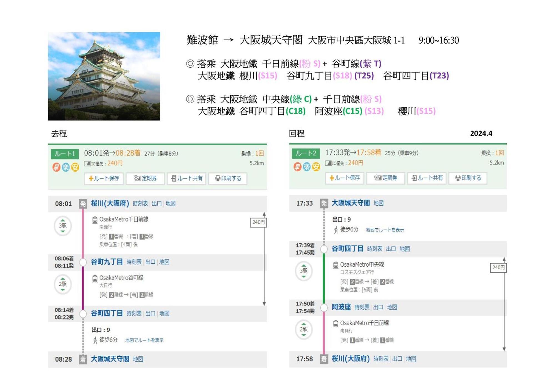The height and width of the screenshot is (392, 555).
Task: Click the 印刷する button in Route 2
Action: pos(468,178)
